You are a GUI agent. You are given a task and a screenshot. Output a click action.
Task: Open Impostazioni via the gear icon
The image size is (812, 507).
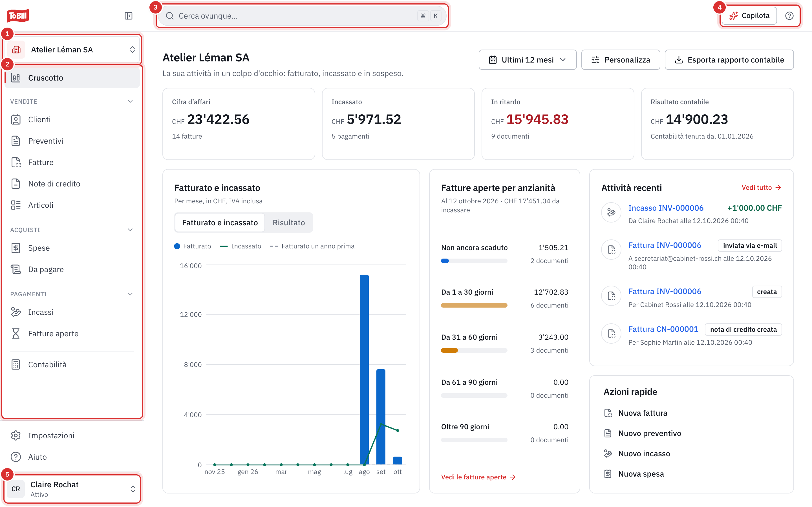point(16,435)
